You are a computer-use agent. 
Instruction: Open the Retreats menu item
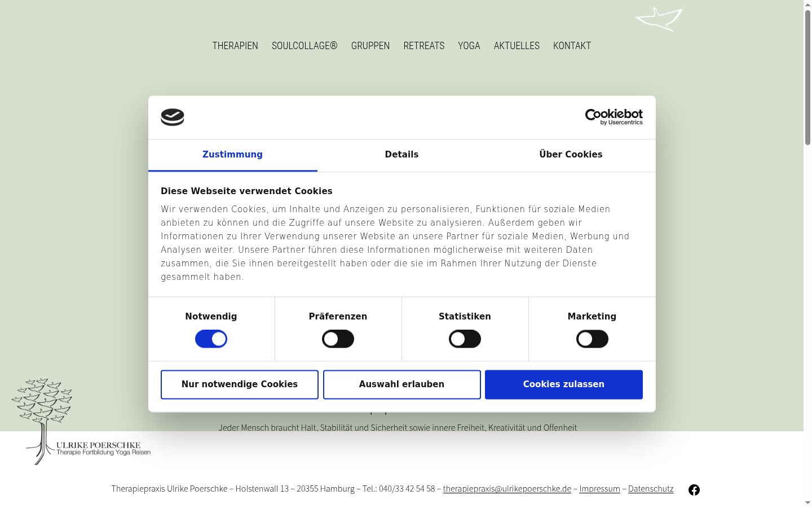[x=424, y=46]
